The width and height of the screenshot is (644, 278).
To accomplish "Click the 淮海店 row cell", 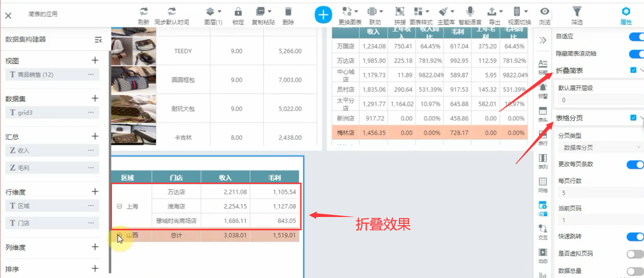I will 176,206.
